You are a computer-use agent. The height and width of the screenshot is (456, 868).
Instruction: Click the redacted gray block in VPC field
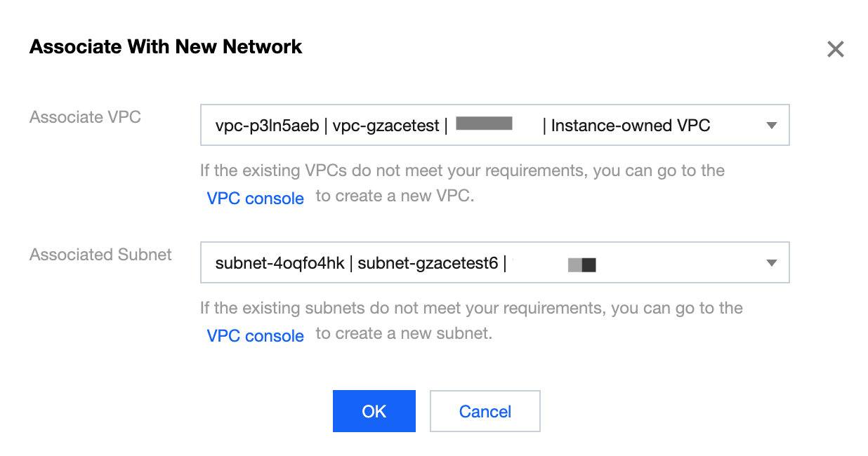[484, 125]
